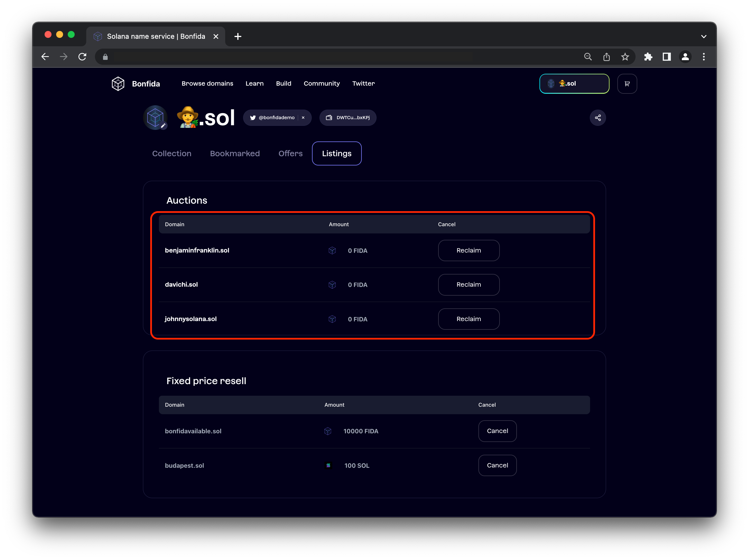Open Browse domains menu
The image size is (749, 560).
(x=207, y=84)
